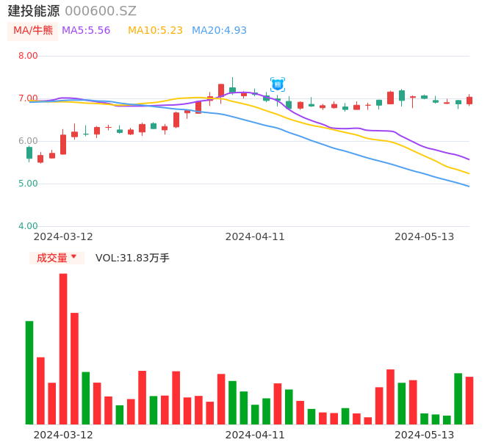Click the tallest red volume bar
Image resolution: width=504 pixels, height=445 pixels.
[x=63, y=349]
